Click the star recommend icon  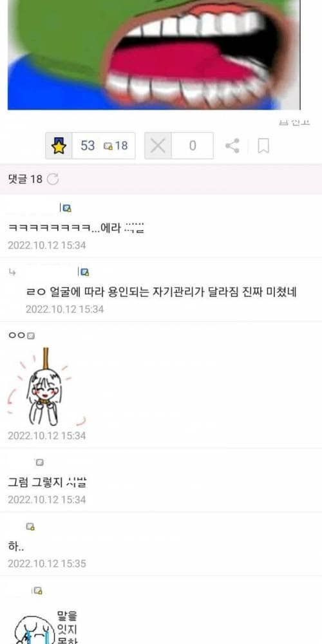(x=59, y=146)
